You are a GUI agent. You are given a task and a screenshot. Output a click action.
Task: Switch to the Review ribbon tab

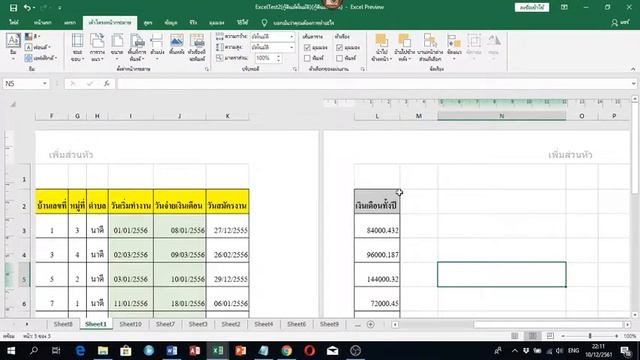click(193, 23)
